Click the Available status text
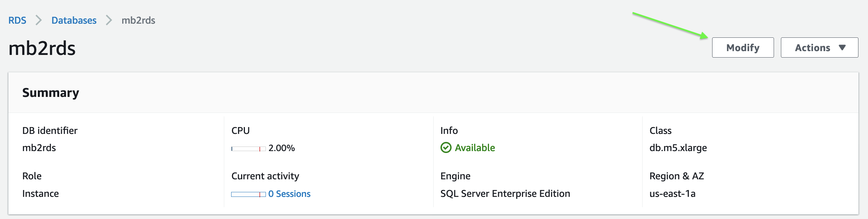Viewport: 868px width, 219px height. [475, 148]
